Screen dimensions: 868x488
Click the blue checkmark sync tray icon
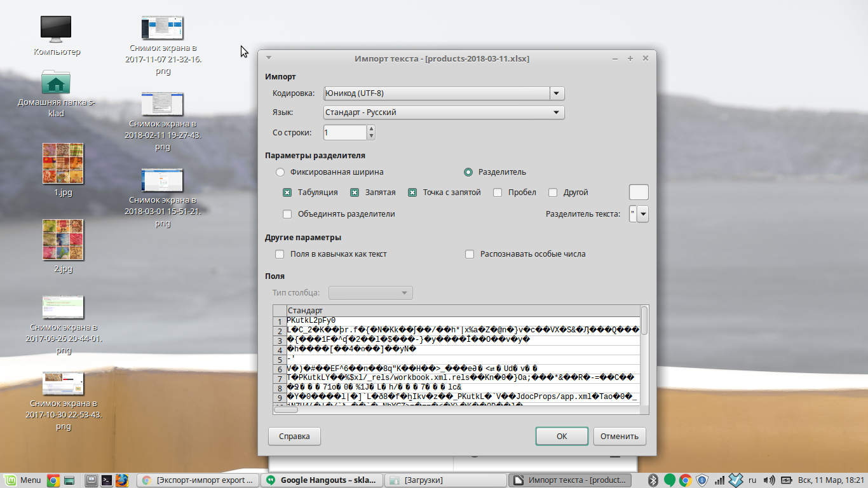click(x=736, y=480)
